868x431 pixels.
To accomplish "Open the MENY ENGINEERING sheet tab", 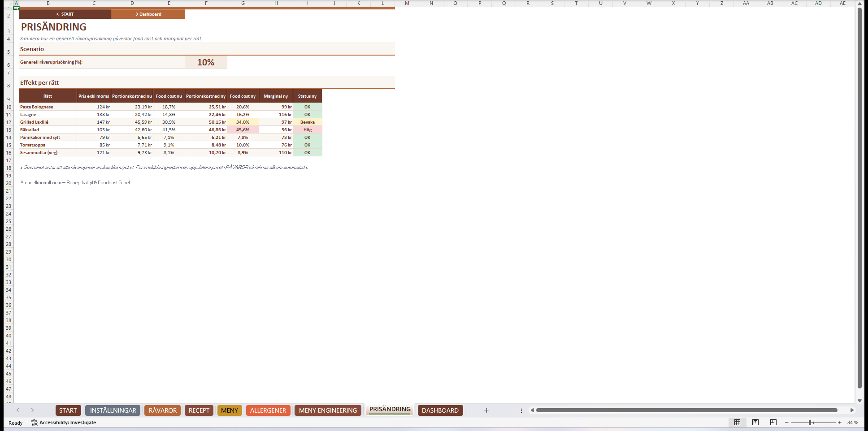I will click(x=328, y=410).
